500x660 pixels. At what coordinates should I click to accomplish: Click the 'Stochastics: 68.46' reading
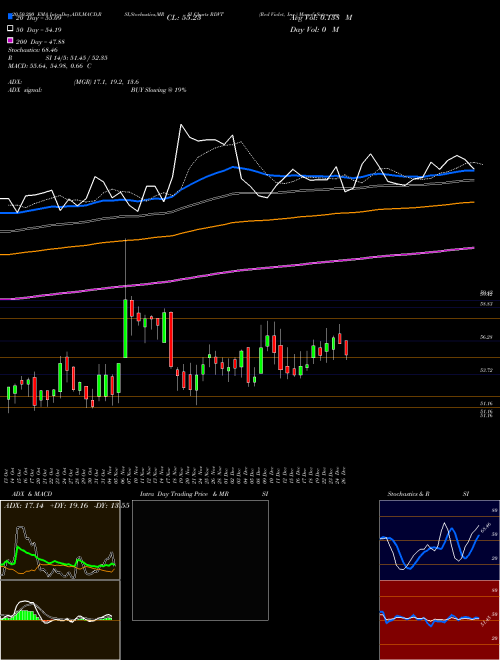[33, 50]
